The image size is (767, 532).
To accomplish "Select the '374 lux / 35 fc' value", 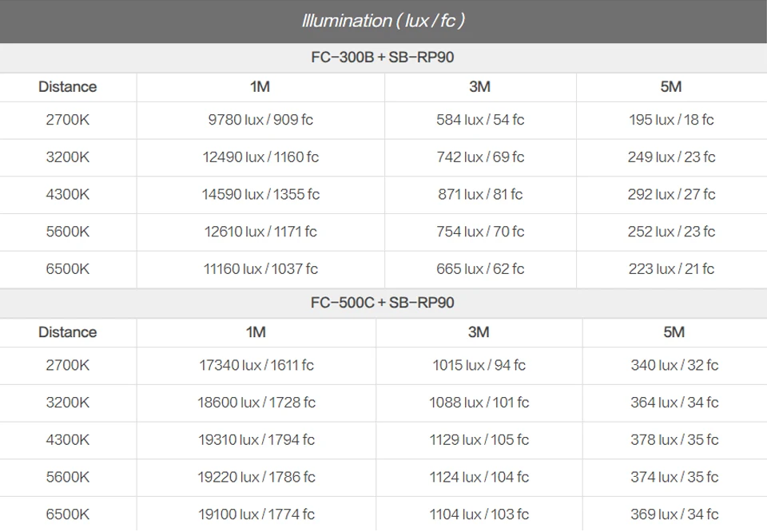I will pyautogui.click(x=674, y=477).
